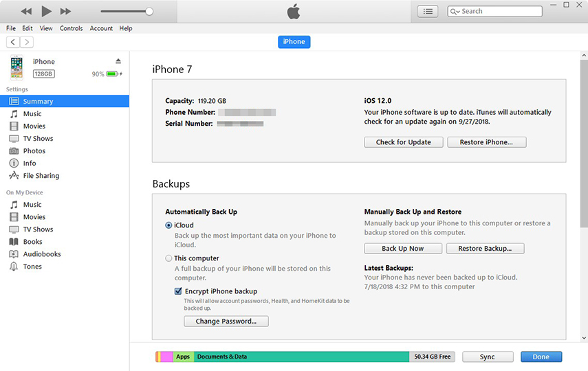Click the scrollbar up arrow

[x=584, y=56]
